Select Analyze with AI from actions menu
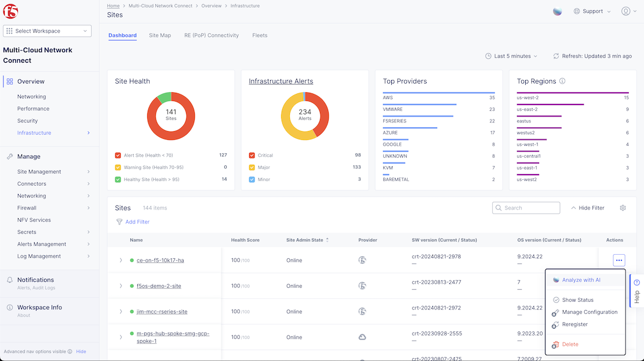This screenshot has width=644, height=361. [x=581, y=280]
